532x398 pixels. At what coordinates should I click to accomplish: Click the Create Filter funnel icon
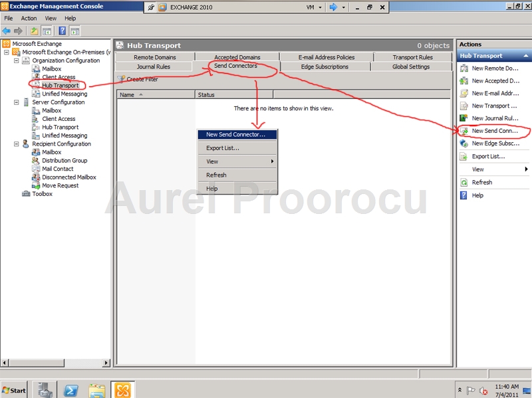[121, 79]
